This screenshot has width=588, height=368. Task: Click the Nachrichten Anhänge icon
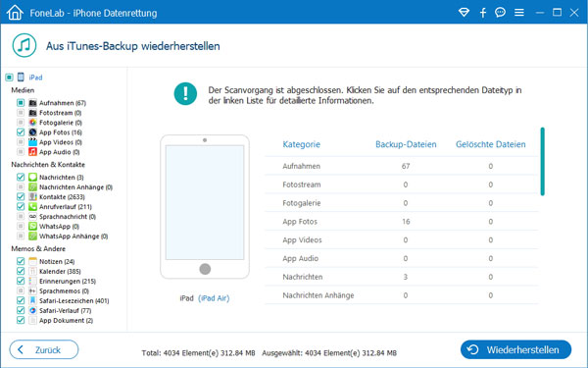(32, 186)
